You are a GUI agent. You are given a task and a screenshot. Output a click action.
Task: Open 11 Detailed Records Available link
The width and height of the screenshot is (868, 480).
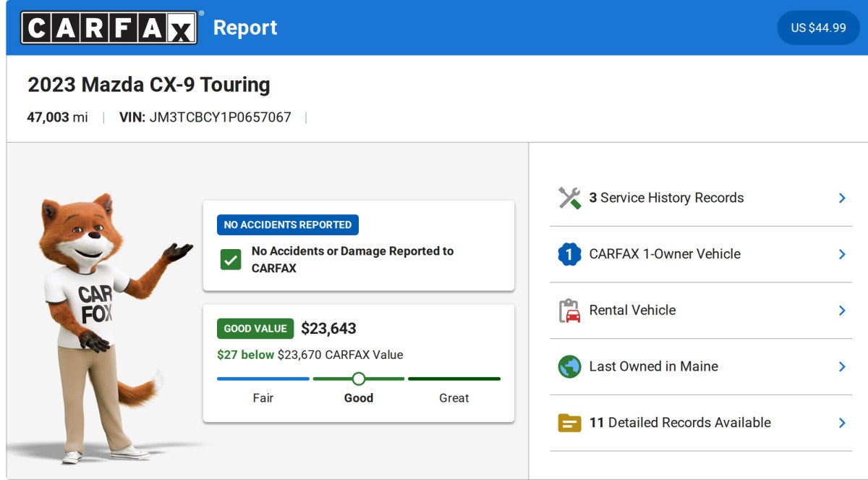click(680, 423)
